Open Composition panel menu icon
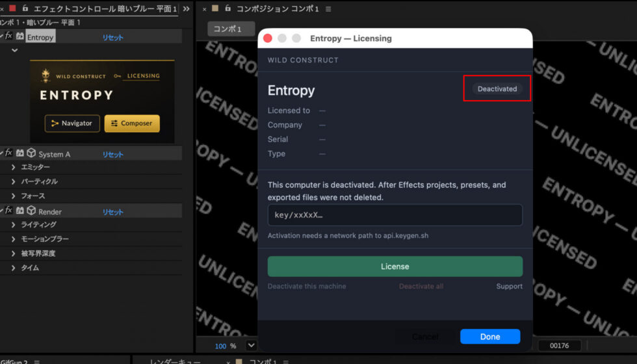The width and height of the screenshot is (637, 364). (328, 9)
